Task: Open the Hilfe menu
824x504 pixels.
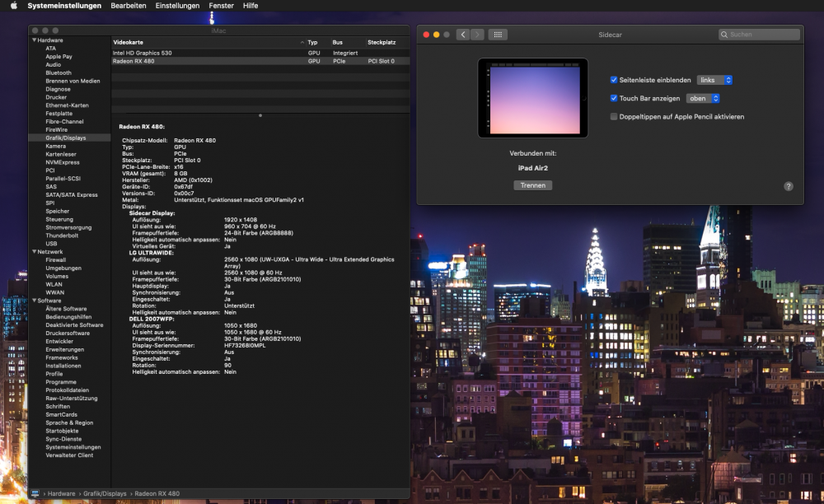Action: pyautogui.click(x=250, y=5)
